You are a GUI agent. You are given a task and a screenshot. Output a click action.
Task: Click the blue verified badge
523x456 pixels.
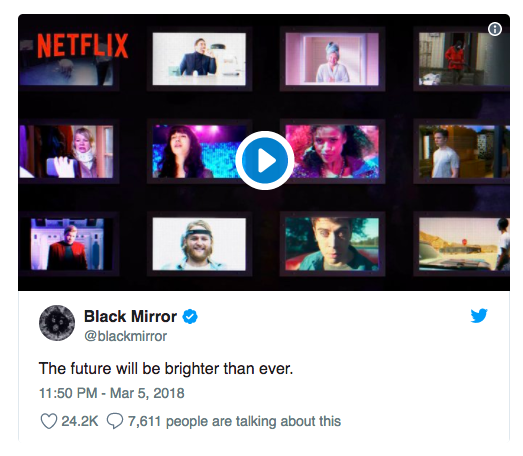(x=190, y=316)
